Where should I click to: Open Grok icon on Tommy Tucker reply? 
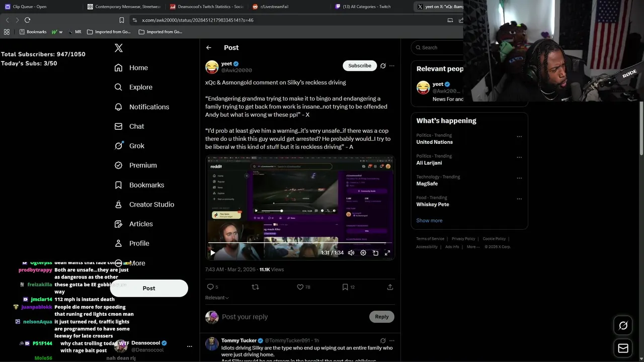coord(383,341)
